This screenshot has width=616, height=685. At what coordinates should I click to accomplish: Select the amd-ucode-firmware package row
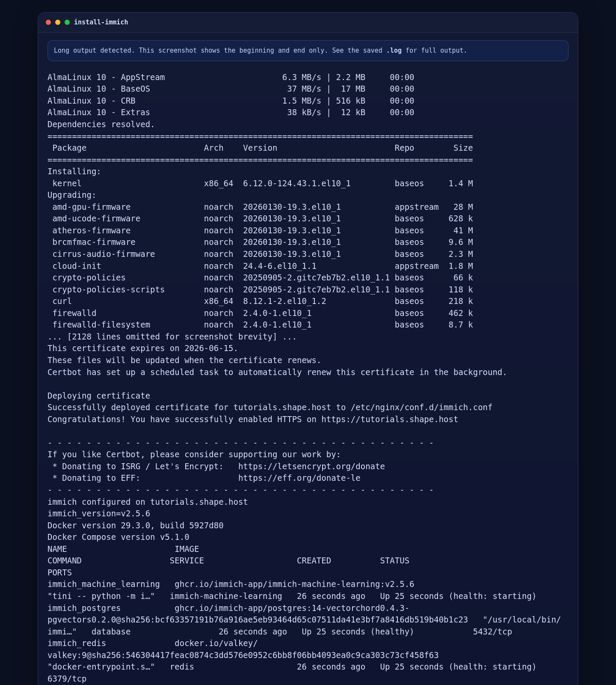[263, 219]
